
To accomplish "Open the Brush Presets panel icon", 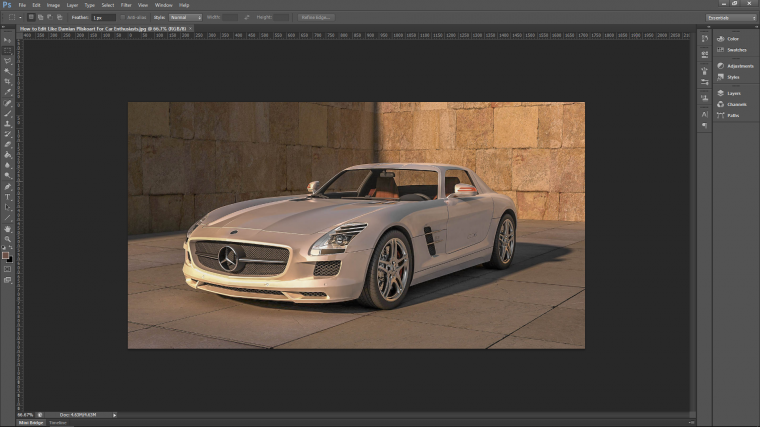I will click(705, 71).
